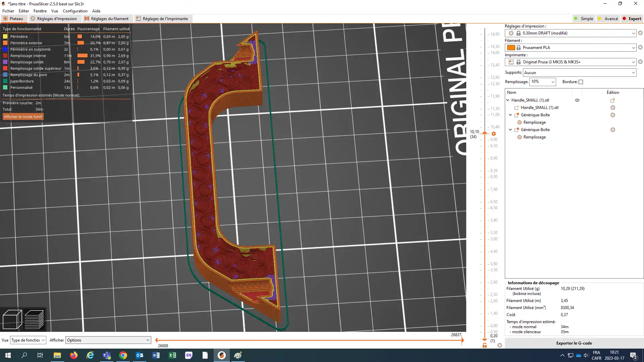
Task: Collapse the first Générique-Boîte node
Action: coord(511,115)
